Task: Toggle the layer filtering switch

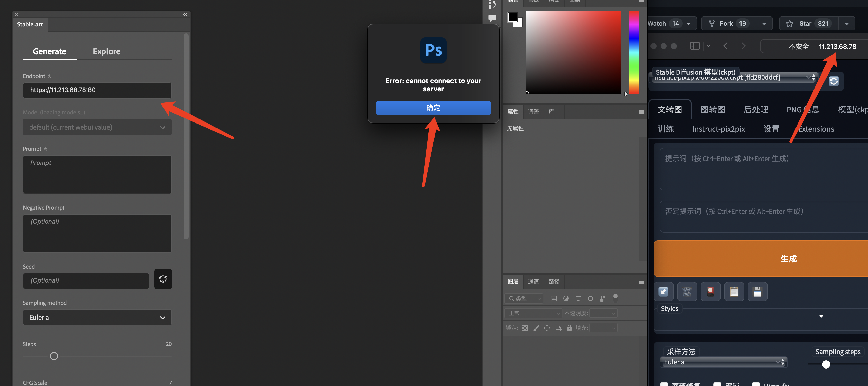Action: click(x=615, y=298)
